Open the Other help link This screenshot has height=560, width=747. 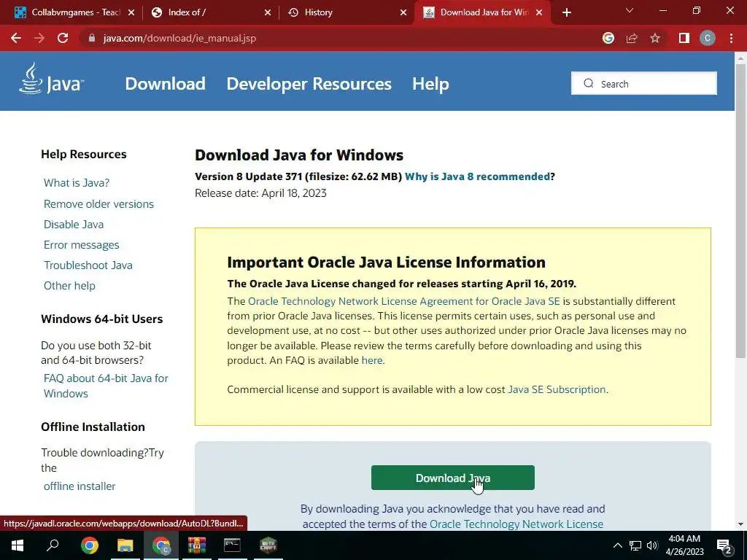(69, 286)
